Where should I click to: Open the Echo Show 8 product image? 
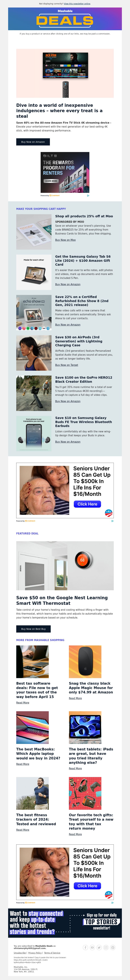click(34, 312)
